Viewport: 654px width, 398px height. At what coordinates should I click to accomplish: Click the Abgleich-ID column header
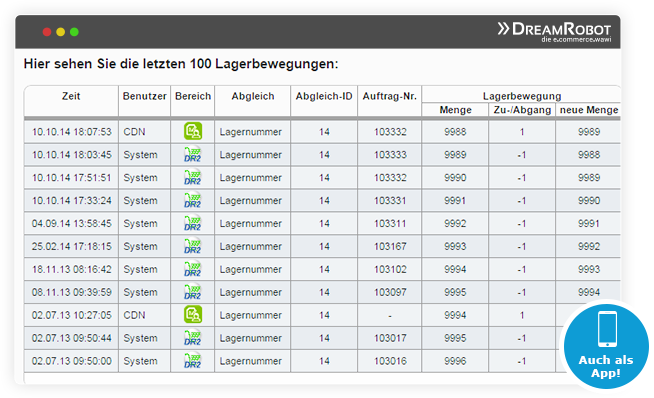click(x=324, y=96)
